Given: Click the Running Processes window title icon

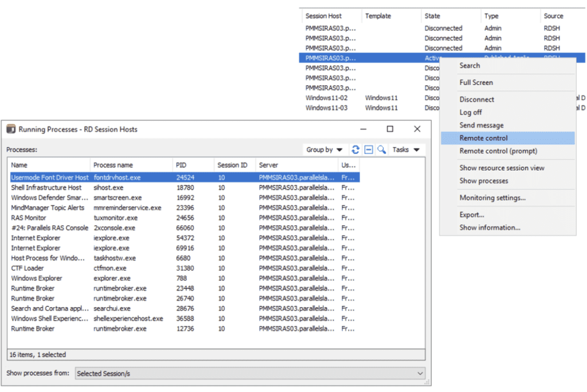Looking at the screenshot, I should tap(11, 130).
